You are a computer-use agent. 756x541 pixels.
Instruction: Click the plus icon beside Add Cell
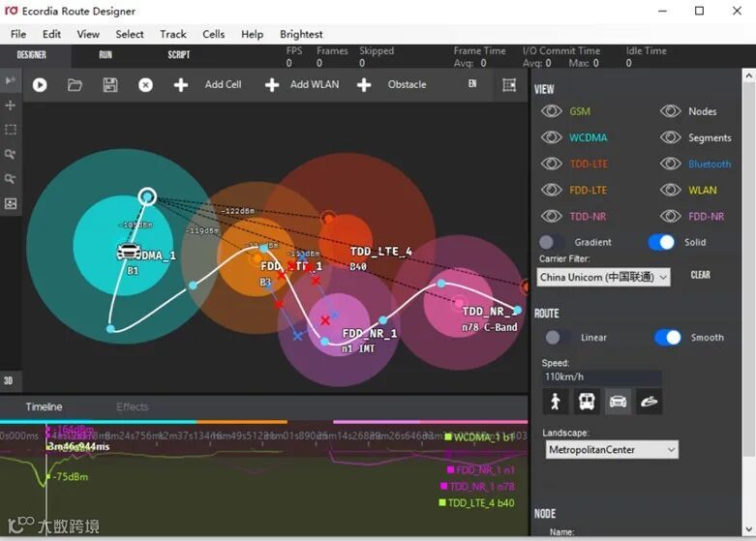[181, 85]
